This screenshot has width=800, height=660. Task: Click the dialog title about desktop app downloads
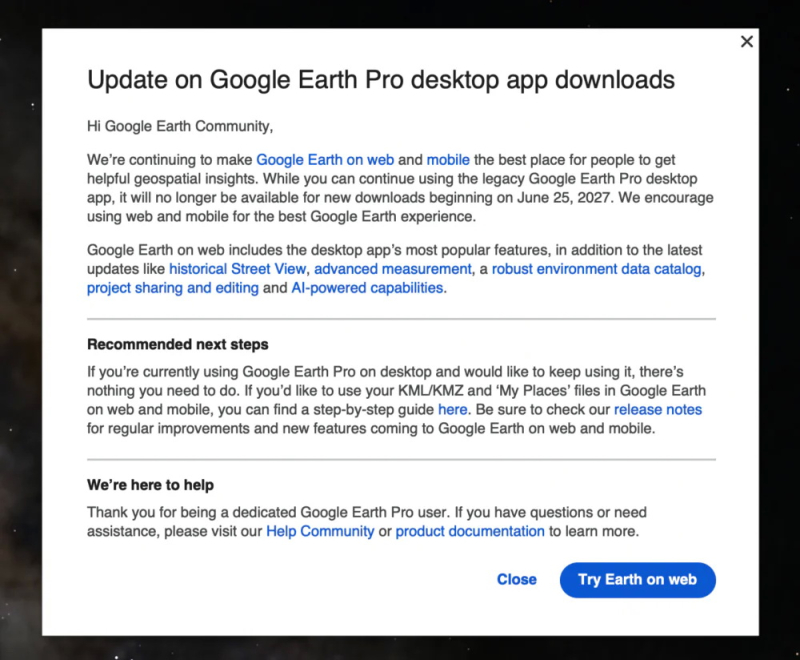(x=381, y=80)
